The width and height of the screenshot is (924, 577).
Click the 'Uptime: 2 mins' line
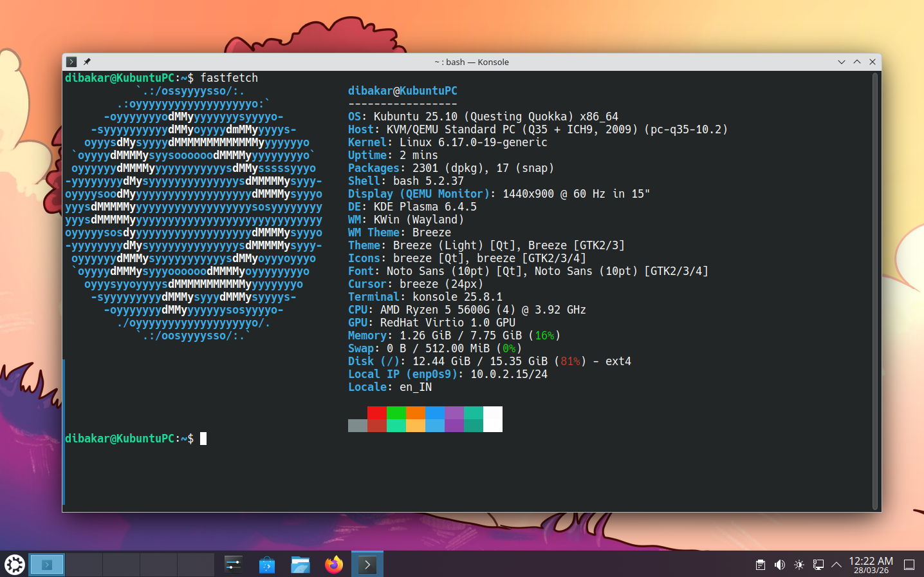click(x=393, y=155)
